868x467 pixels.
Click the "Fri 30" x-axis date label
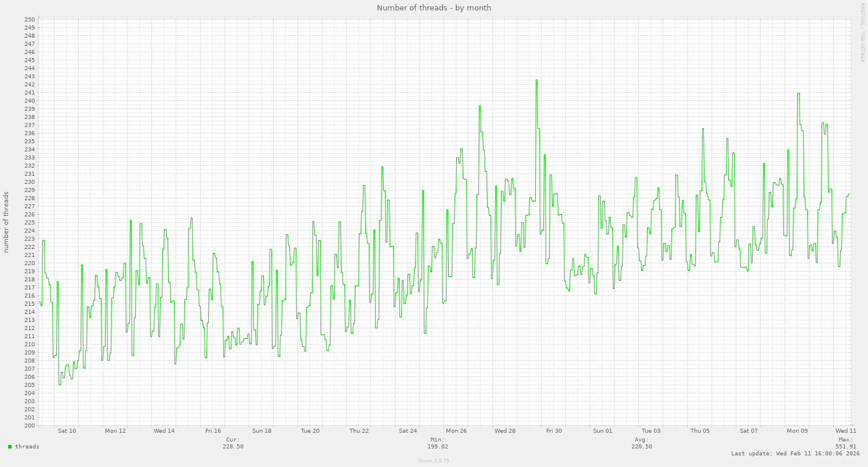(x=554, y=431)
